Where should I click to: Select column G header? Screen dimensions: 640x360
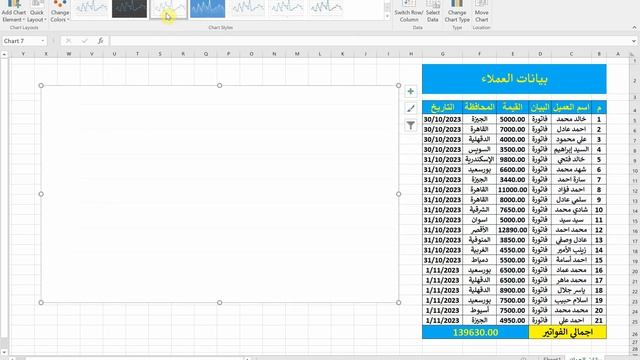[442, 54]
